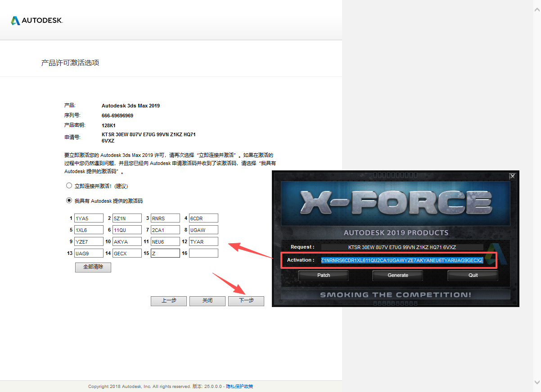The width and height of the screenshot is (541, 392).
Task: Click the highlighted Activation field in X-Force
Action: (x=402, y=260)
